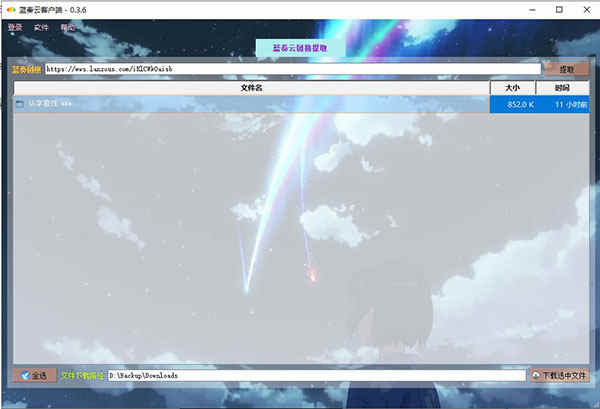Screen dimensions: 600x409
Task: Click the 11 小时前 time cell
Action: (562, 104)
